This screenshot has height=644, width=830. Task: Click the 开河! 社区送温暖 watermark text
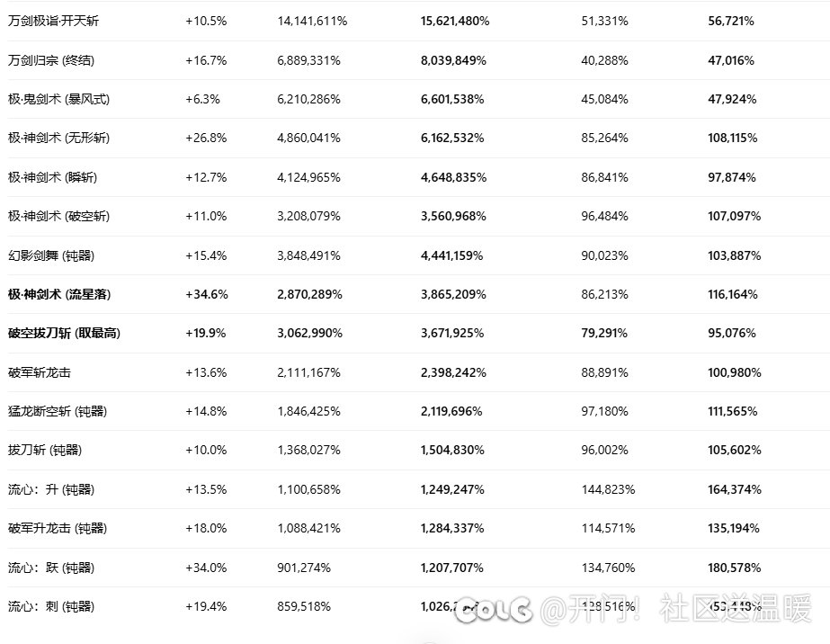tap(675, 610)
